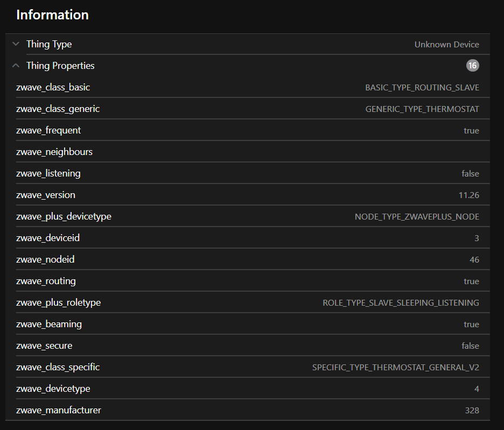Click the 16 properties count badge
The height and width of the screenshot is (430, 504).
point(472,66)
